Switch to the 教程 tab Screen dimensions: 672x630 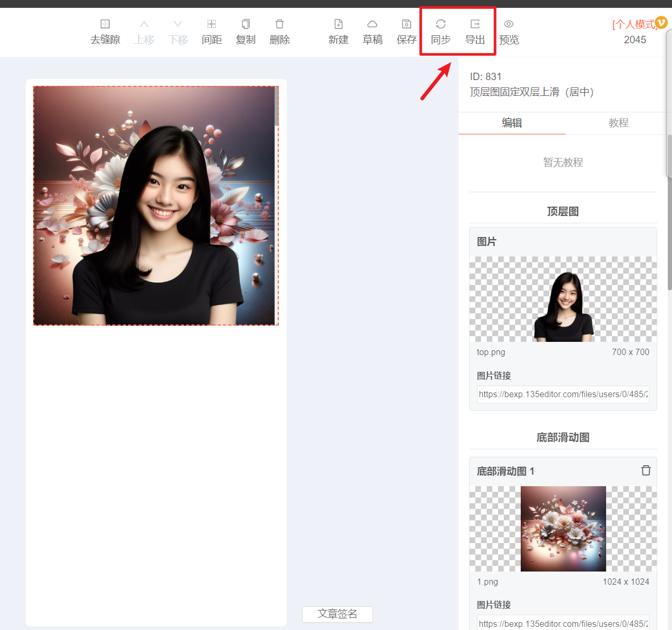click(x=618, y=123)
